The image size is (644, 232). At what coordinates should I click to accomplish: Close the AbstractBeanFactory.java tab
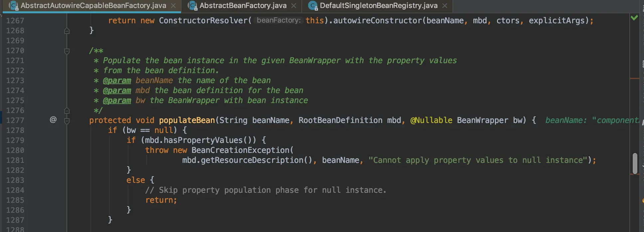tap(294, 6)
